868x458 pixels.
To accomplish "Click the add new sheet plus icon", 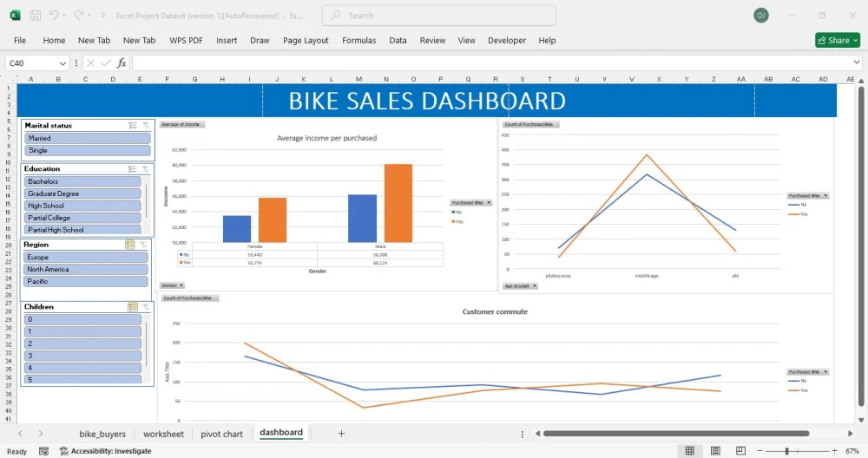I will [x=341, y=433].
